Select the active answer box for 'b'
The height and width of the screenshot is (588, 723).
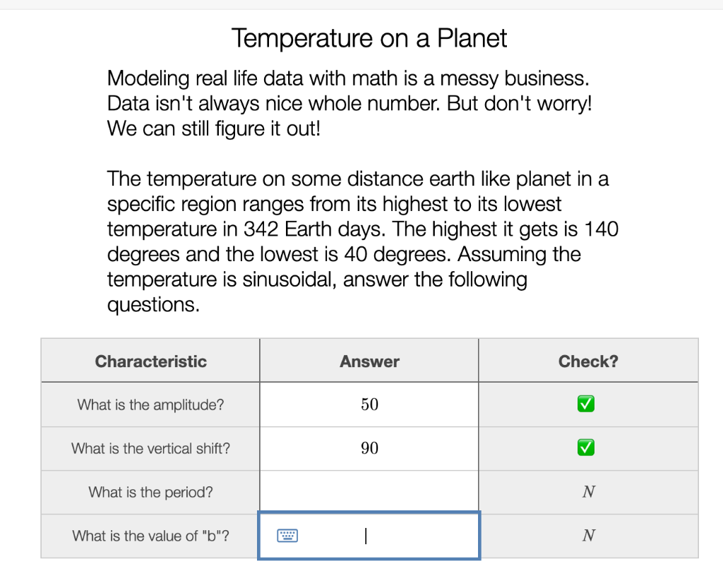pos(369,536)
